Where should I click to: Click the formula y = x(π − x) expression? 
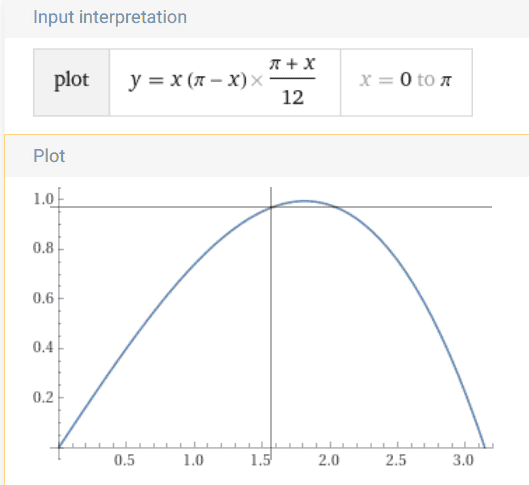point(188,81)
